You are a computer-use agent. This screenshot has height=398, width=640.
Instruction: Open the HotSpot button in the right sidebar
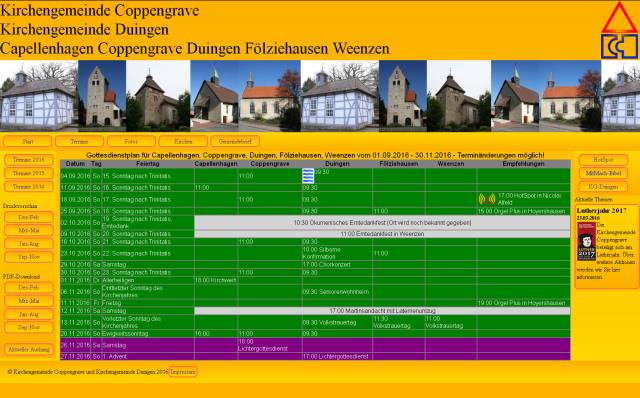(x=603, y=160)
